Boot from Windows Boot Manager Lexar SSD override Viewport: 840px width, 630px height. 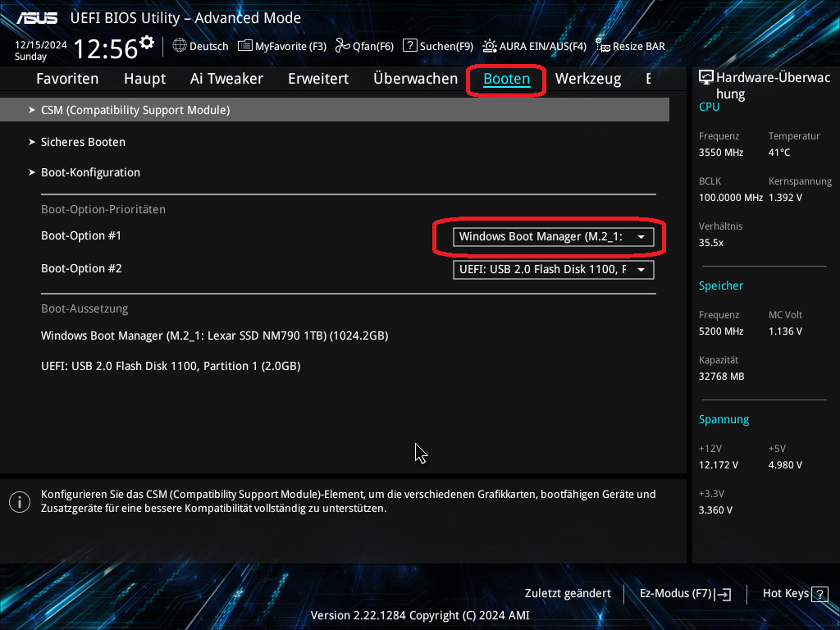tap(214, 336)
